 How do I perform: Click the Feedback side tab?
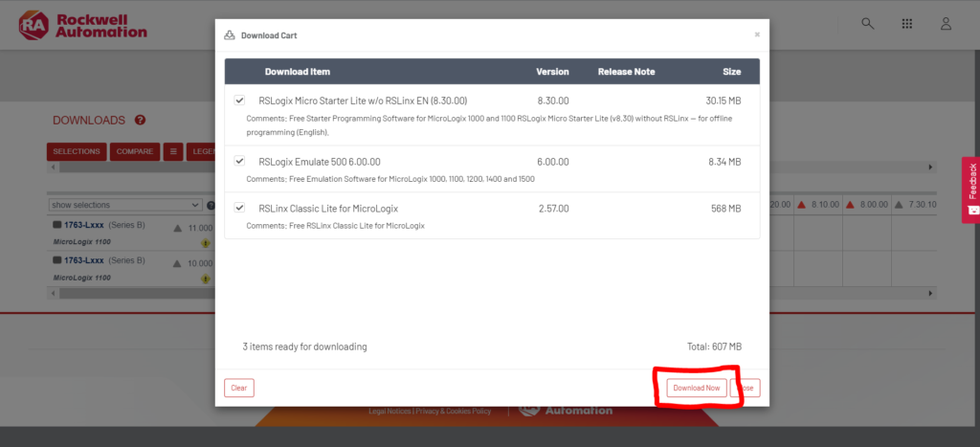[x=971, y=190]
